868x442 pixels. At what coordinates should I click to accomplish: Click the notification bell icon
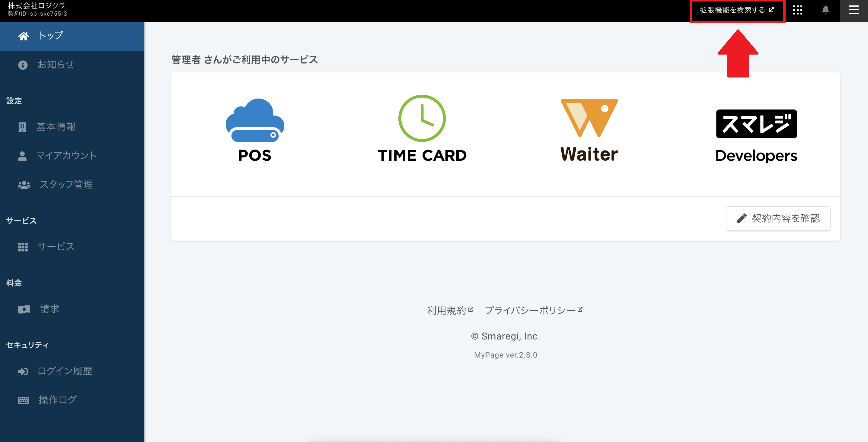[x=825, y=10]
